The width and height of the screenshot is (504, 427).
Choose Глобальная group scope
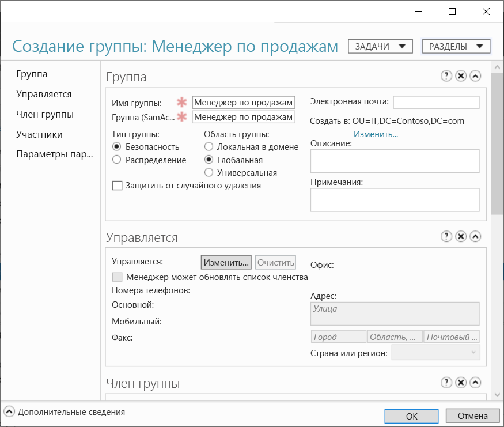coord(209,160)
